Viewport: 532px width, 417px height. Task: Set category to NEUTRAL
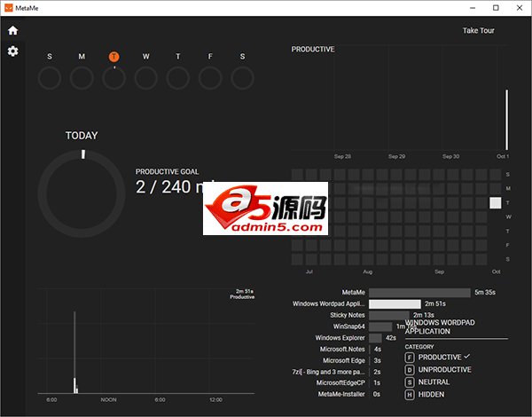[x=434, y=382]
